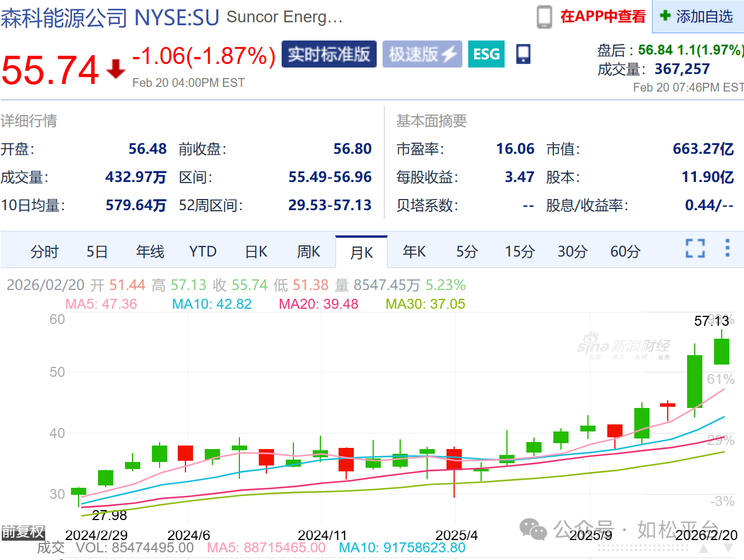Click the latest green candlestick for 2026/2/20
Screen dimensions: 744x560
(x=721, y=351)
